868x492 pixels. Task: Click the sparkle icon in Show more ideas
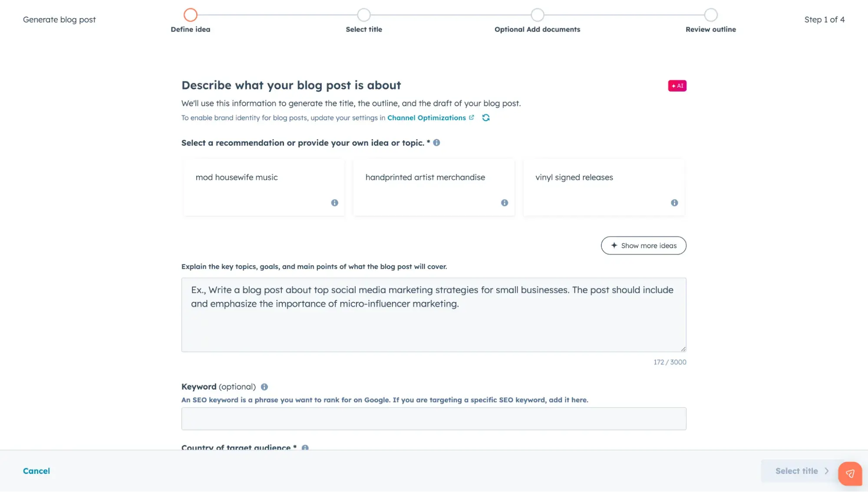614,245
